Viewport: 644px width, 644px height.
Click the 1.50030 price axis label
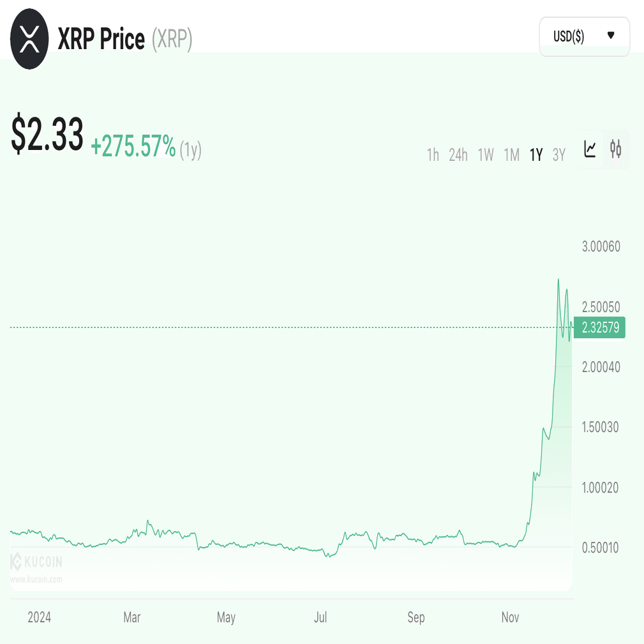tap(599, 428)
